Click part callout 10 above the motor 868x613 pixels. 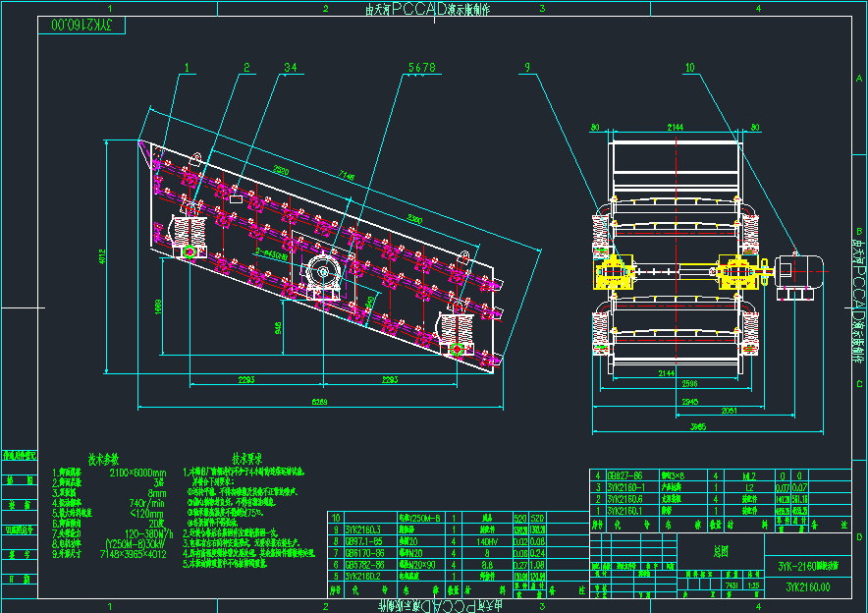(x=689, y=68)
